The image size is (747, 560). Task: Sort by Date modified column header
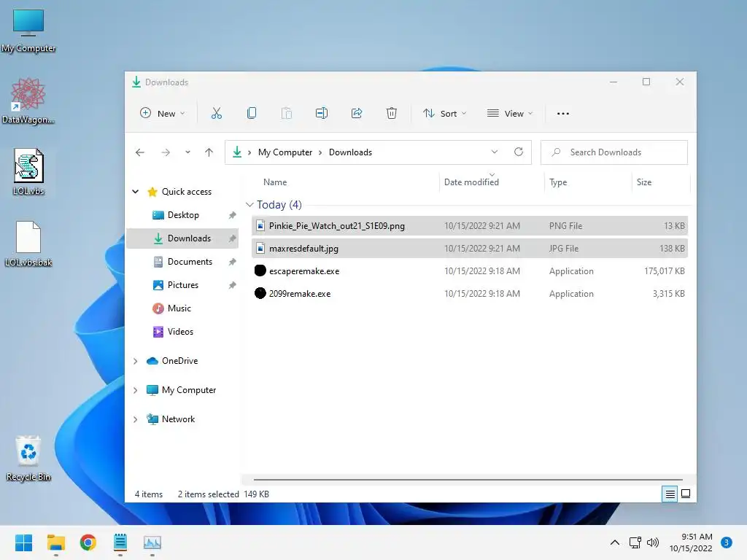tap(471, 182)
